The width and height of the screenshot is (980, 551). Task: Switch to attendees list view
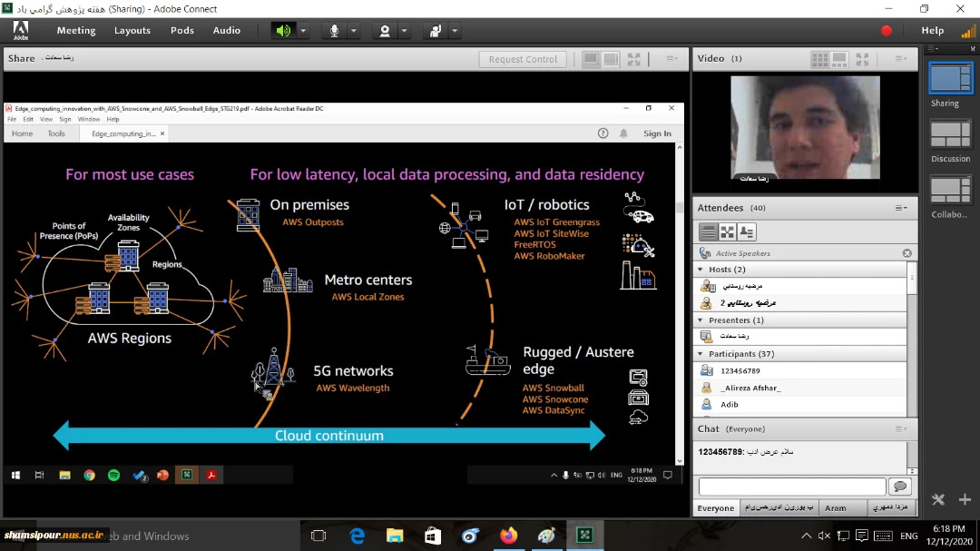708,232
